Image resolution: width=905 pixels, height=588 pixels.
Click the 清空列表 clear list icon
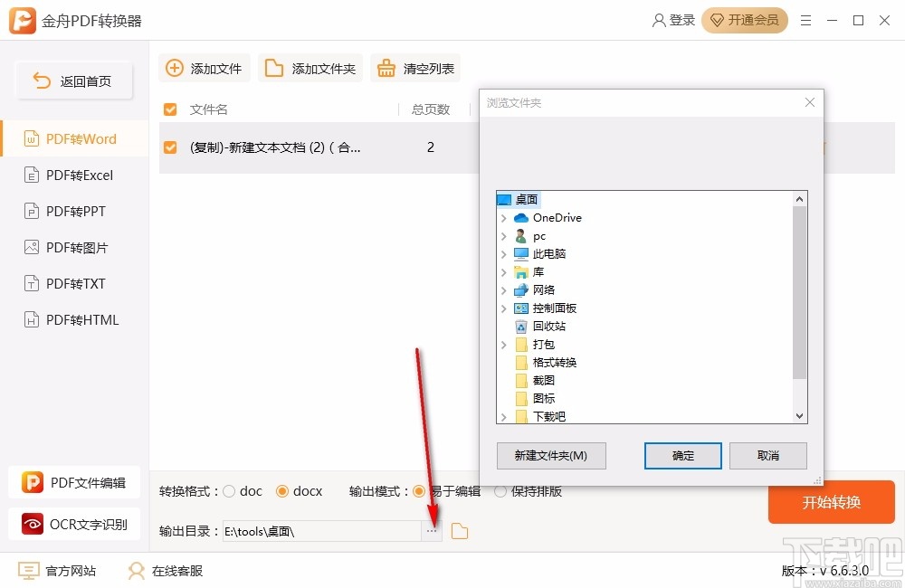coord(386,67)
